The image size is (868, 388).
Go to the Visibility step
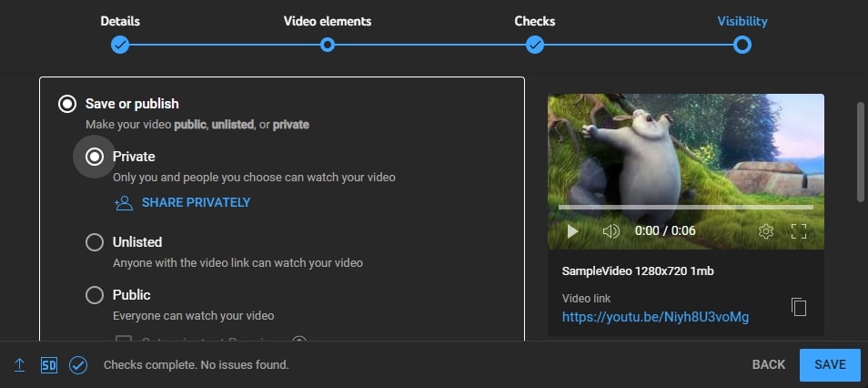coord(742,22)
